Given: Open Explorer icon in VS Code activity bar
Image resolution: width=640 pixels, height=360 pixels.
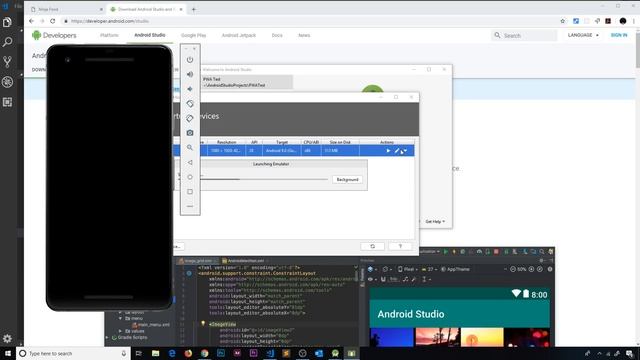Looking at the screenshot, I should pos(7,22).
